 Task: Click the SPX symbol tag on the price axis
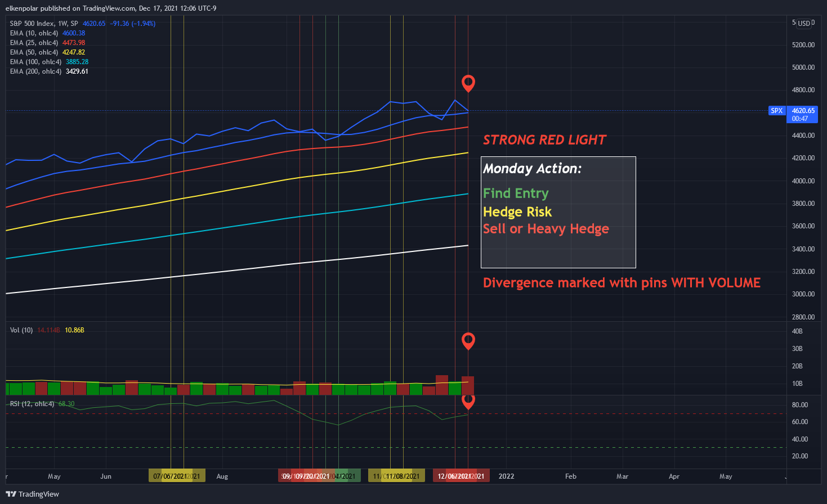click(x=777, y=111)
